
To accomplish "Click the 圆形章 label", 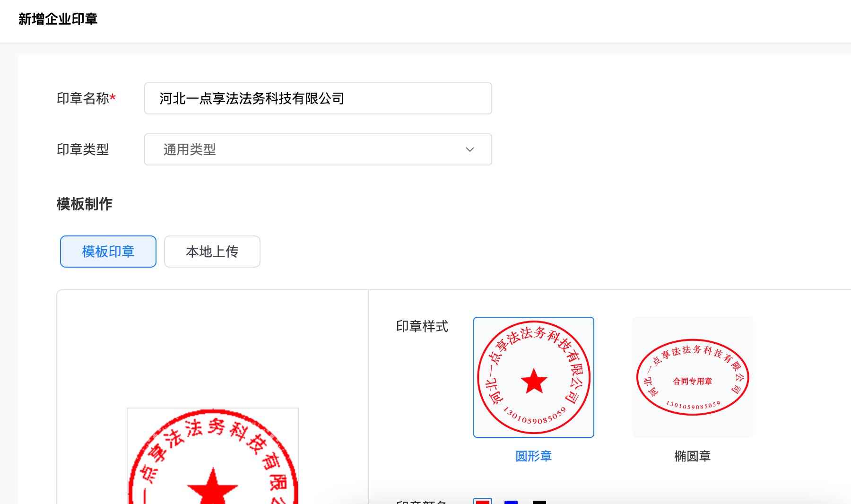I will (534, 456).
